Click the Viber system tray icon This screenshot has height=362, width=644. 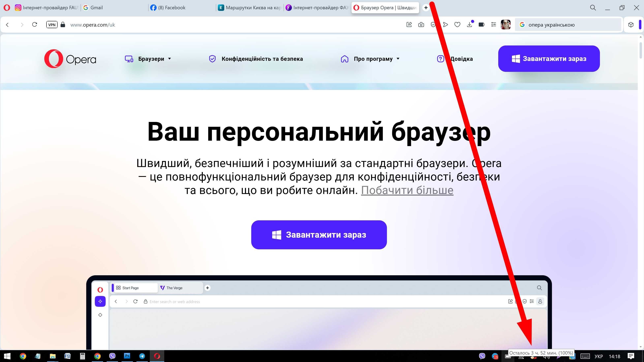click(x=482, y=356)
